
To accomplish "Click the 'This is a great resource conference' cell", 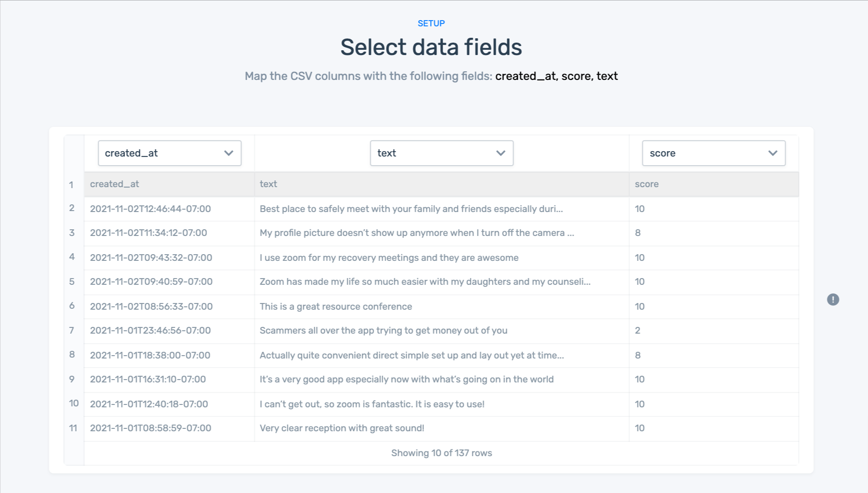I will [335, 307].
